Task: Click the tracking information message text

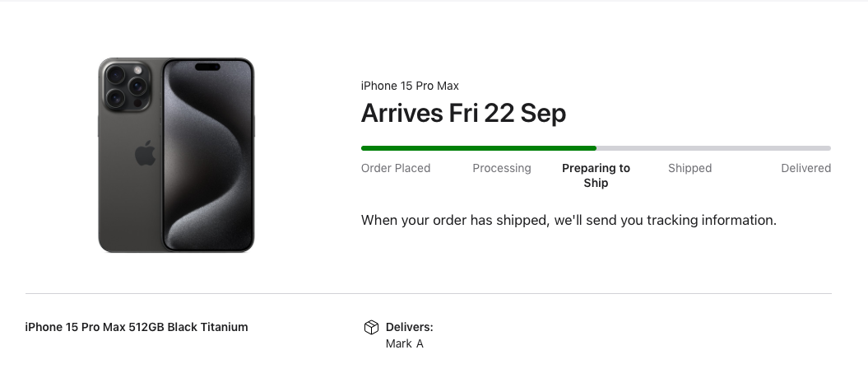Action: [569, 221]
